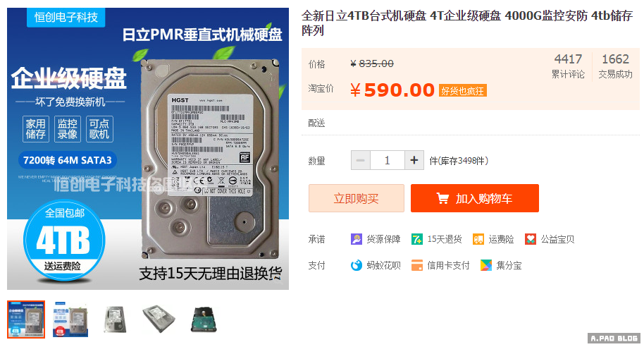Click the shopping cart icon on 加入购物车
This screenshot has width=644, height=347.
pos(442,199)
